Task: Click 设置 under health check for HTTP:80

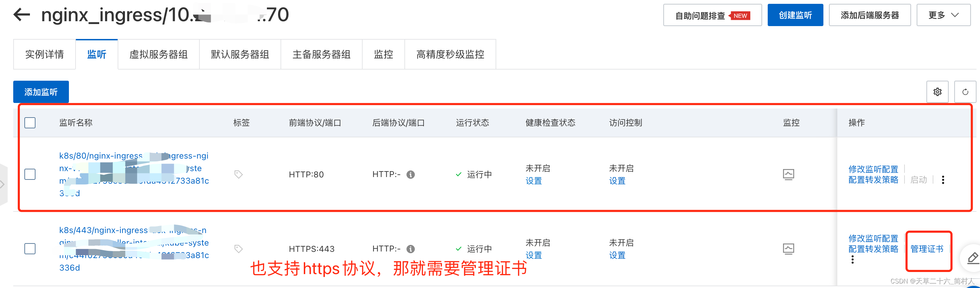Action: 534,181
